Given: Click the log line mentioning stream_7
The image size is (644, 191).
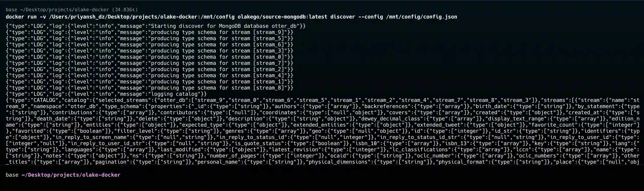Looking at the screenshot, I should coord(150,63).
